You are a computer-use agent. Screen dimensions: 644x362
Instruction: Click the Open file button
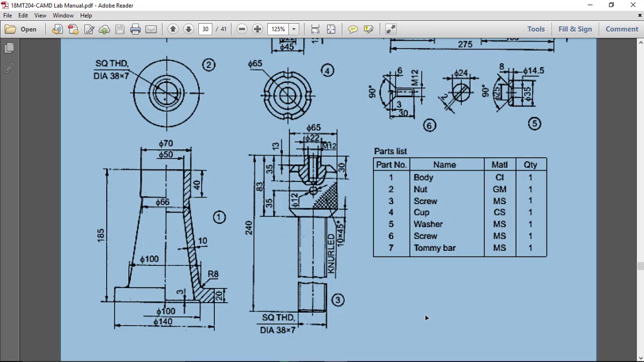click(21, 29)
